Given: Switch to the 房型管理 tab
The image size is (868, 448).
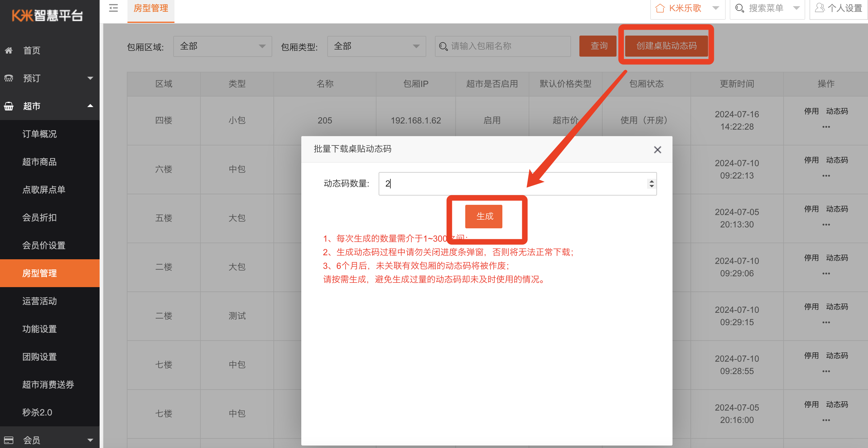Looking at the screenshot, I should coord(151,8).
